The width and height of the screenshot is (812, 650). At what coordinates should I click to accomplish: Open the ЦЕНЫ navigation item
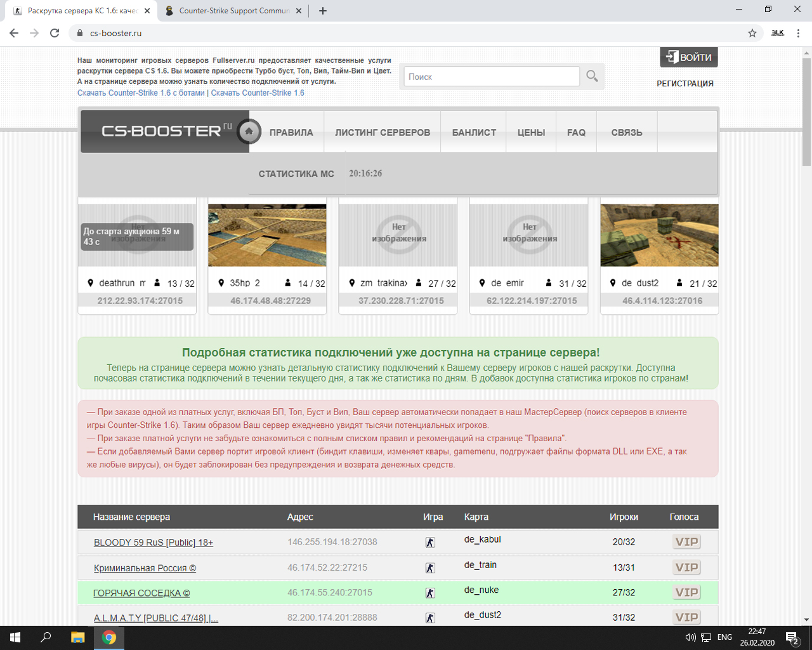[x=531, y=132]
